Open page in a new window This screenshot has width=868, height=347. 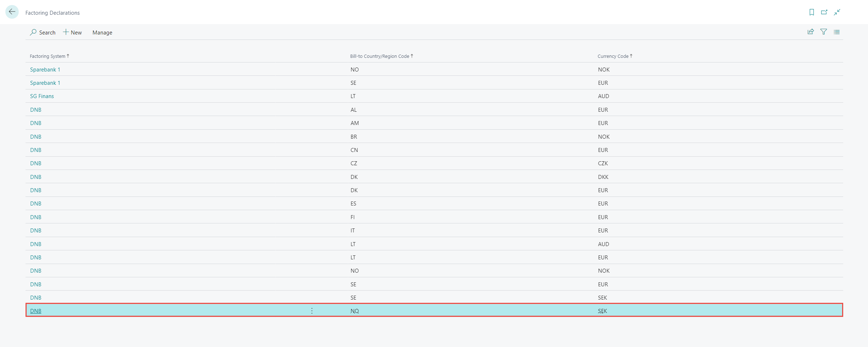(x=824, y=12)
